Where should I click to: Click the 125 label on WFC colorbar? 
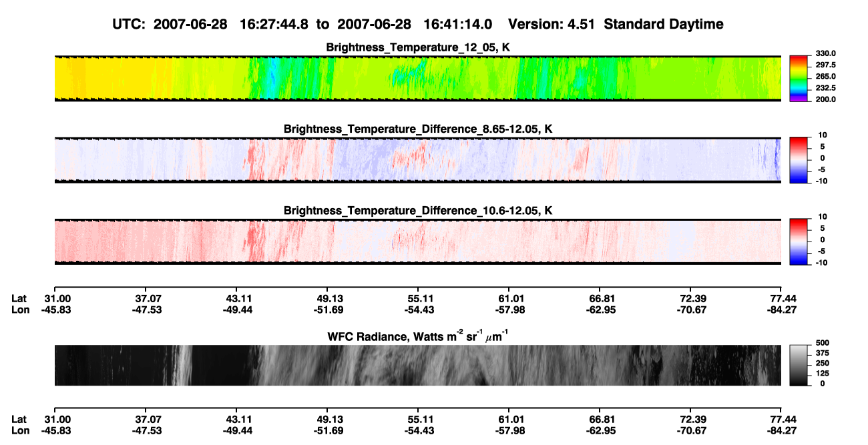click(822, 374)
